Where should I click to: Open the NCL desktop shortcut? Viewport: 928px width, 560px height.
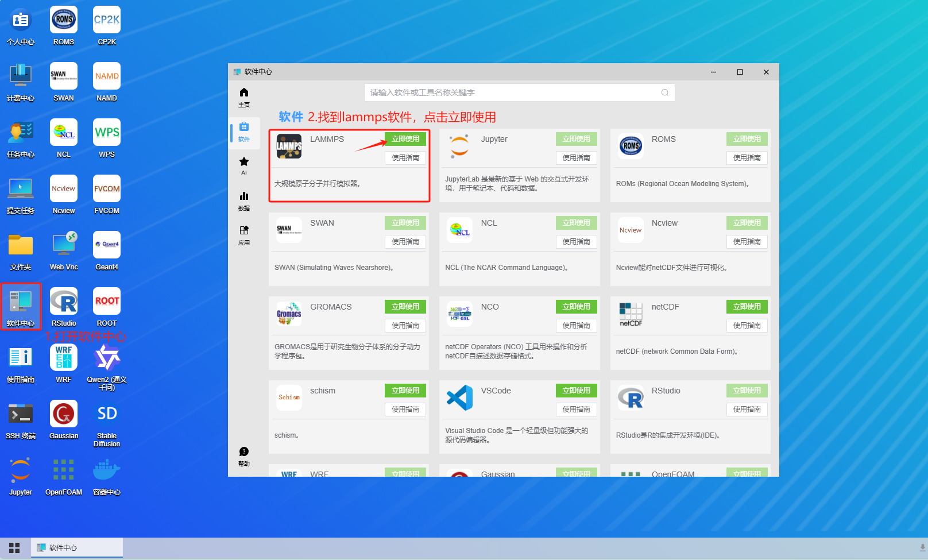(x=64, y=139)
